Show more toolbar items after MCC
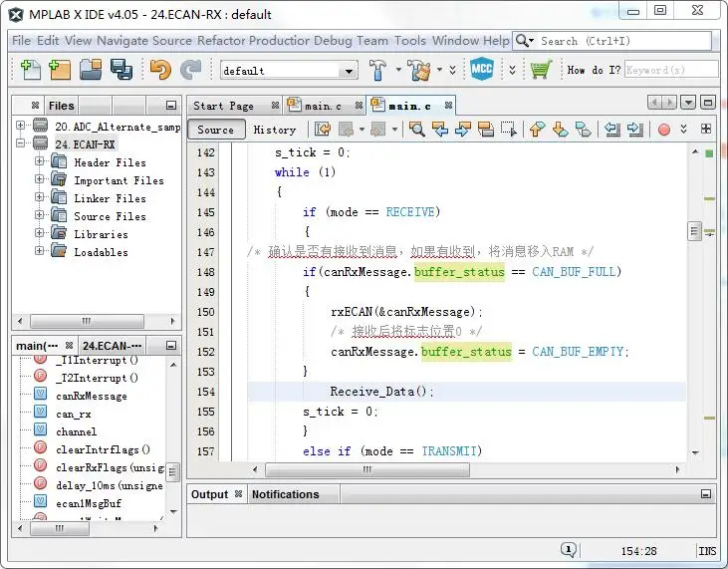Screen dimensions: 728x569 (x=512, y=70)
